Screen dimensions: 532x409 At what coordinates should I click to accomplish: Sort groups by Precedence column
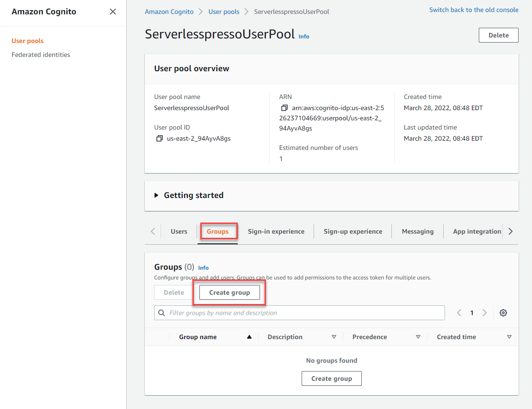pyautogui.click(x=418, y=337)
